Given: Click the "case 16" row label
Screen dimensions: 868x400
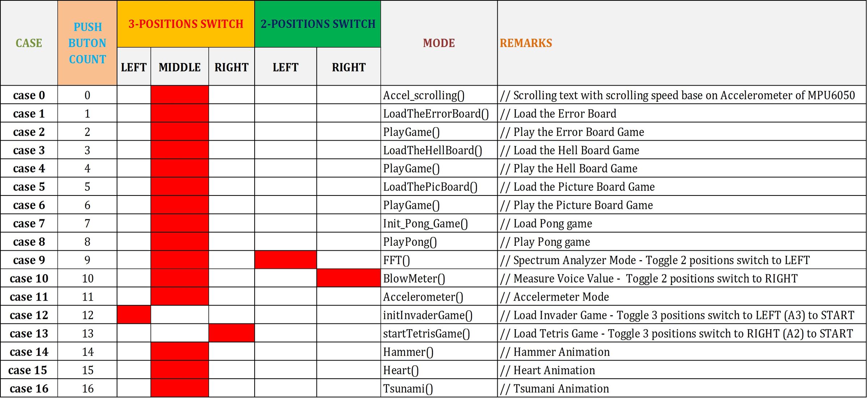Looking at the screenshot, I should [29, 388].
